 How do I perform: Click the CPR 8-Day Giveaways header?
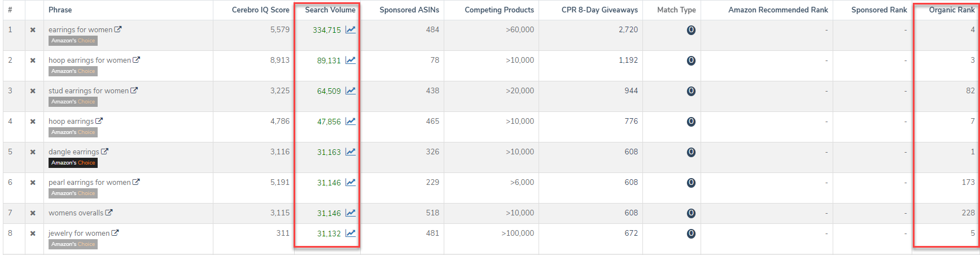pyautogui.click(x=600, y=10)
